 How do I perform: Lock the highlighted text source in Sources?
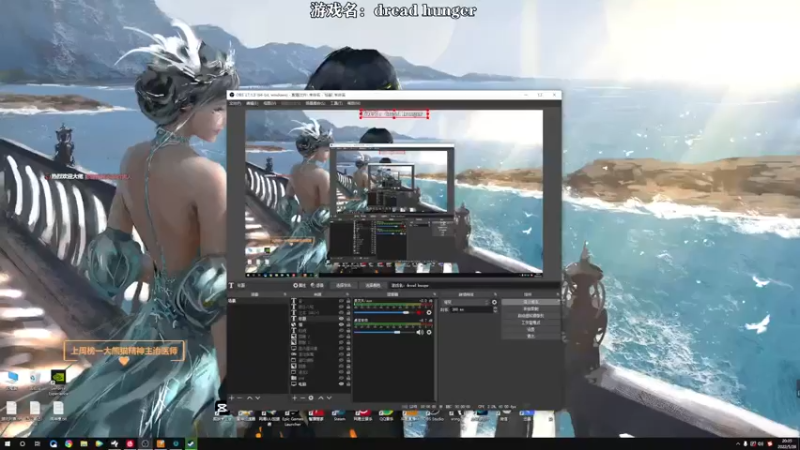tap(348, 319)
